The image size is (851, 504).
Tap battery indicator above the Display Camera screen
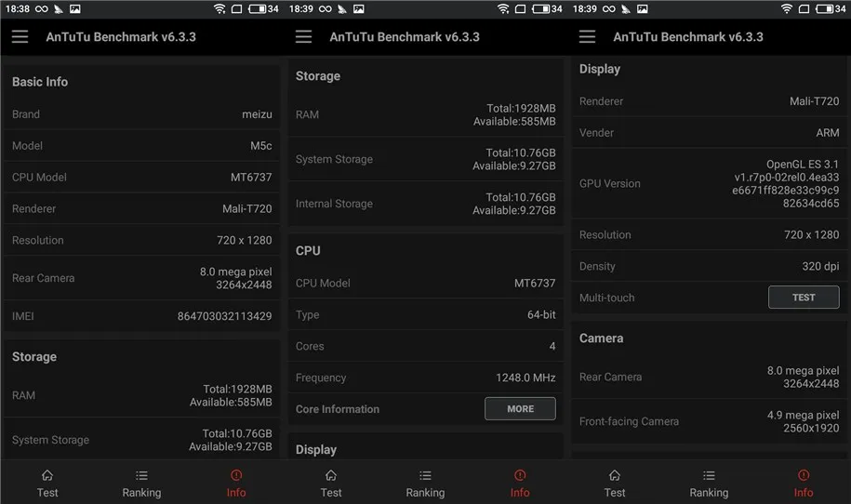pyautogui.click(x=831, y=8)
